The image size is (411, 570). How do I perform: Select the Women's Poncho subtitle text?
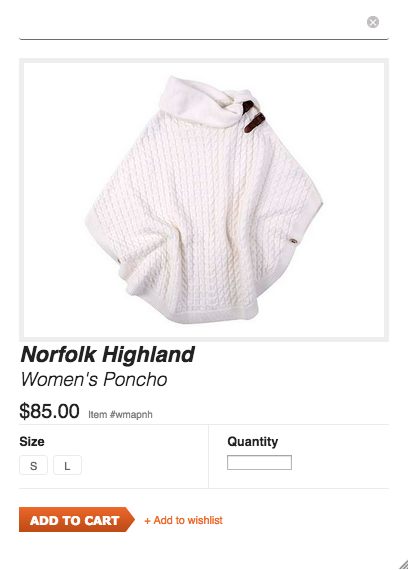[94, 380]
